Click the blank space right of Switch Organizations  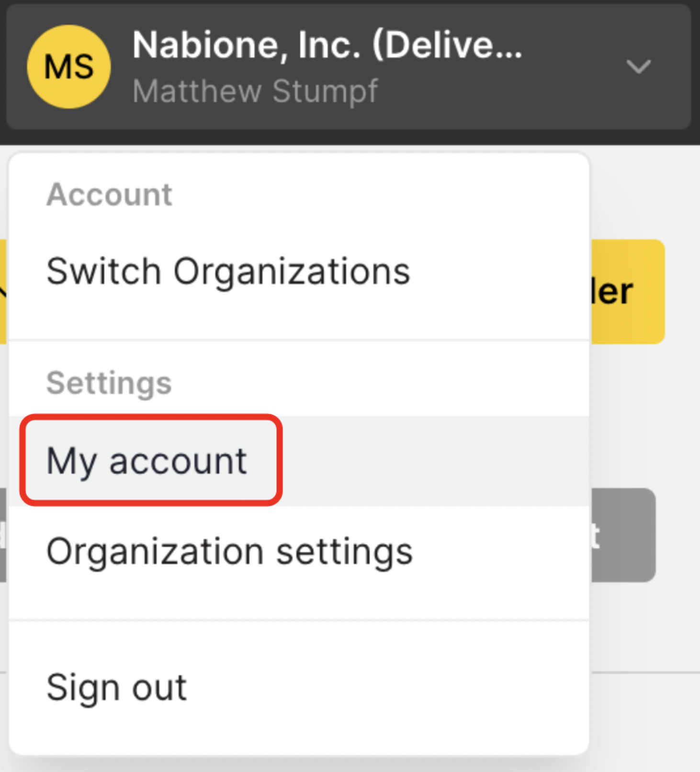click(x=498, y=272)
